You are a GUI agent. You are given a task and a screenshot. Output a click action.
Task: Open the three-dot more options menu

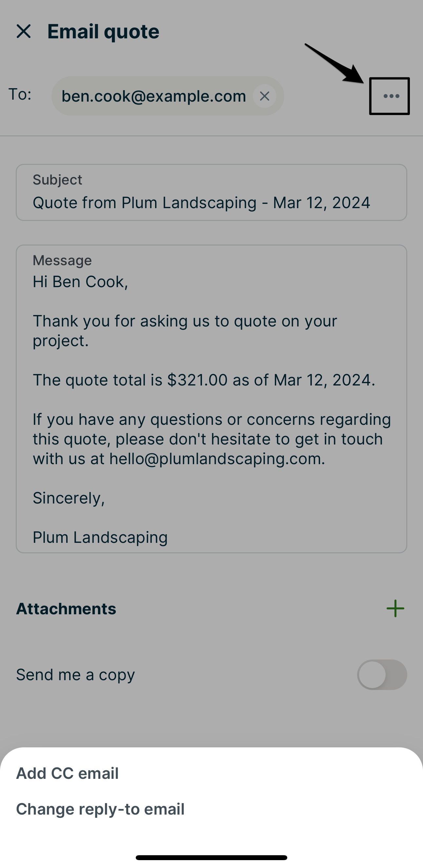(x=390, y=96)
